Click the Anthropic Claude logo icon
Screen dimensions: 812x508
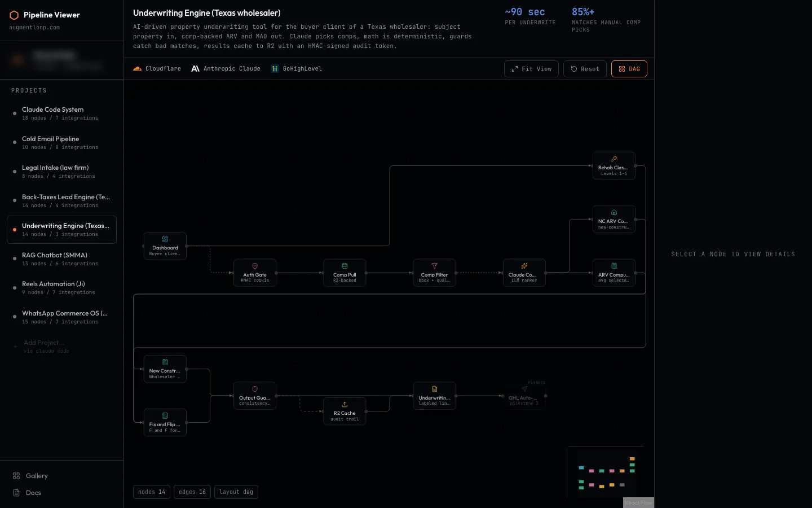point(195,69)
